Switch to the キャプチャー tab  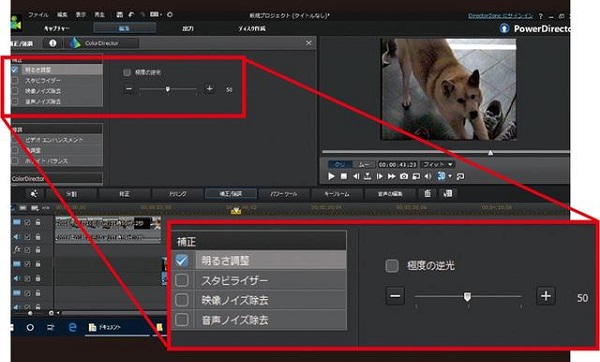[x=57, y=29]
